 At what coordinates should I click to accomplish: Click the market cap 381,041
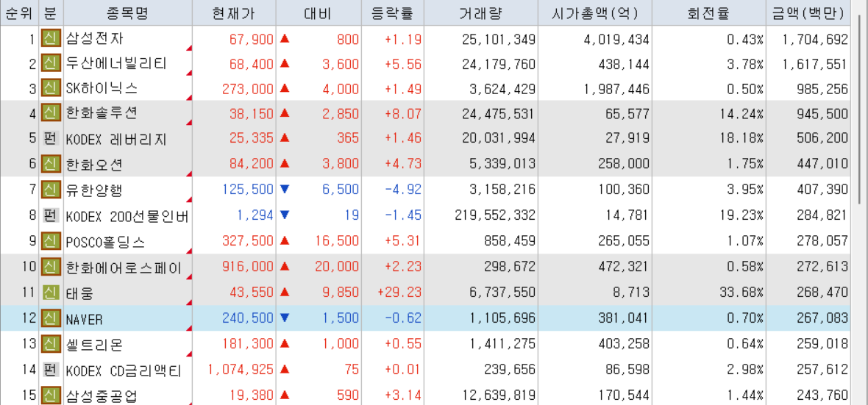(x=624, y=319)
